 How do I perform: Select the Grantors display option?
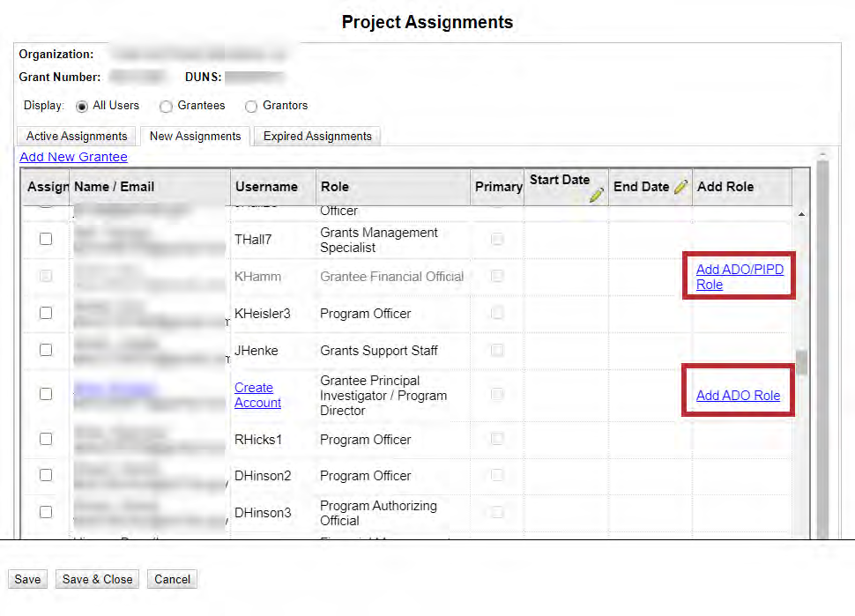point(251,106)
